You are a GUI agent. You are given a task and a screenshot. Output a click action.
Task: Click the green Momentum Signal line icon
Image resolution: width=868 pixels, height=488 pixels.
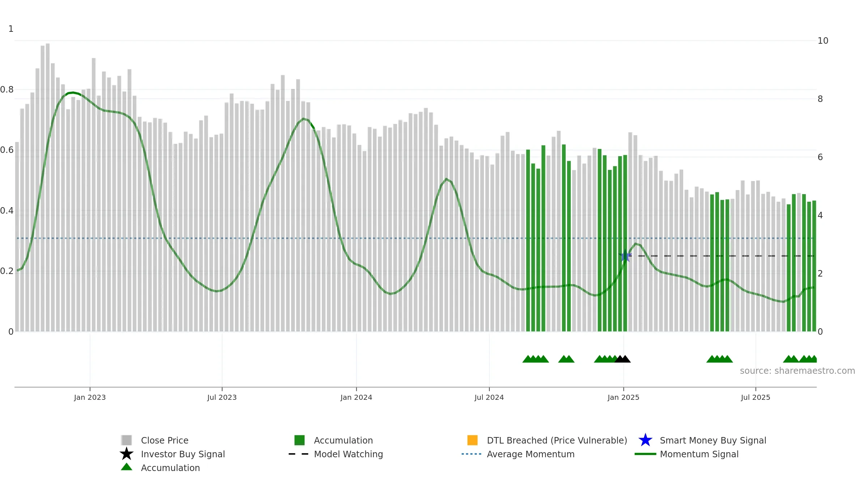tap(645, 454)
